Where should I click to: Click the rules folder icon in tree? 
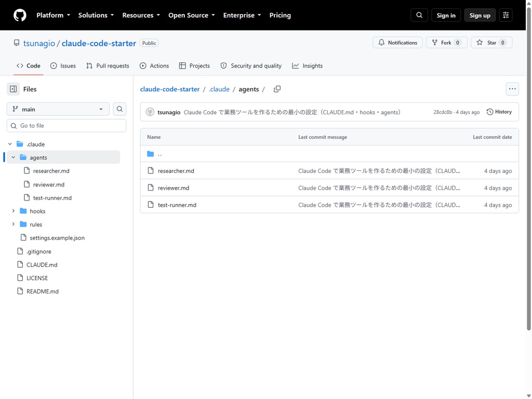(x=23, y=224)
